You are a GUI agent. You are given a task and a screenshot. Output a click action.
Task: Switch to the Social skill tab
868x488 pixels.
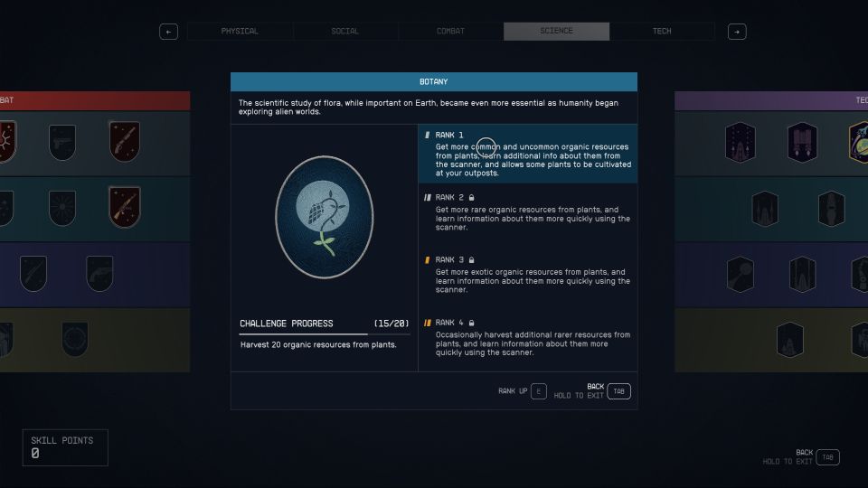344,31
